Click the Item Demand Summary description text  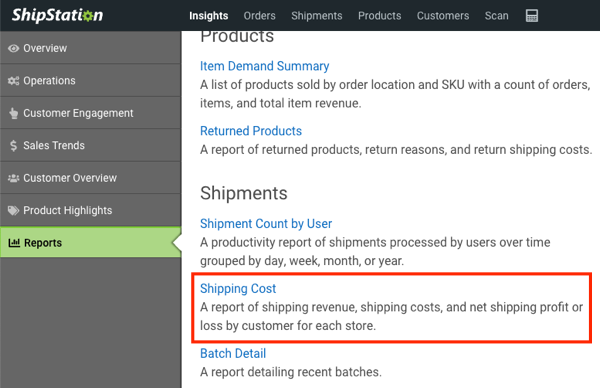395,94
